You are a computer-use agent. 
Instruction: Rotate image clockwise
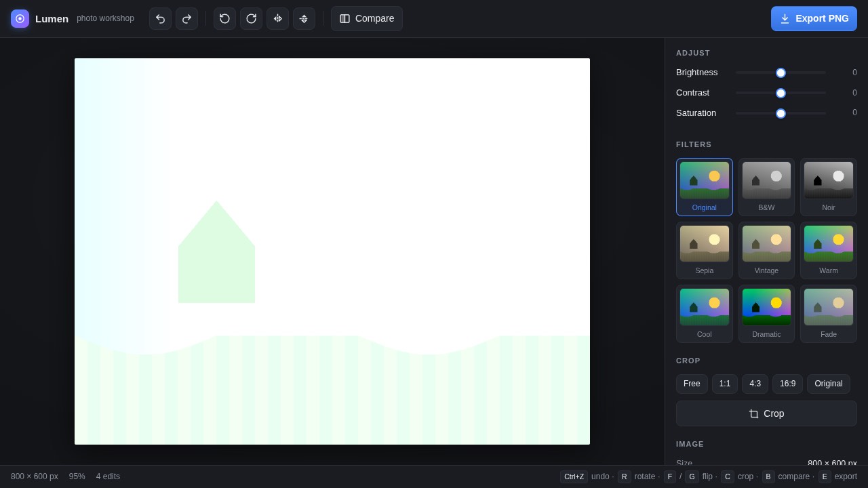click(x=251, y=18)
